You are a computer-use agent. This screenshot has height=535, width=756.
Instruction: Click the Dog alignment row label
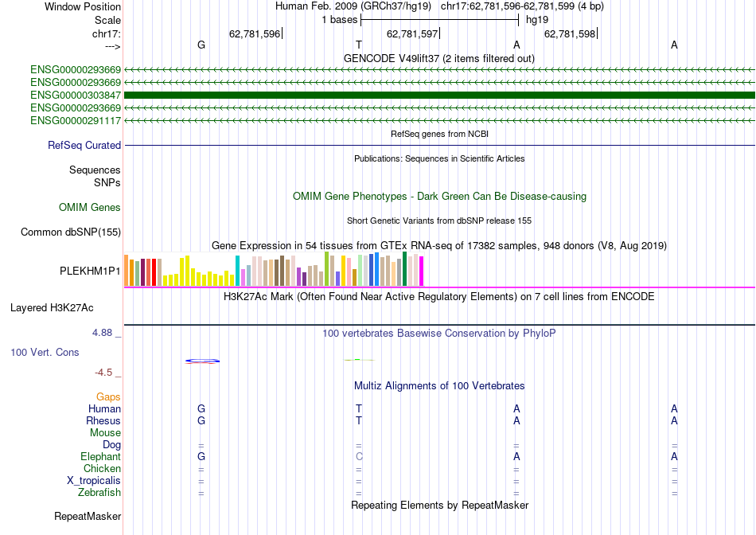tap(112, 445)
